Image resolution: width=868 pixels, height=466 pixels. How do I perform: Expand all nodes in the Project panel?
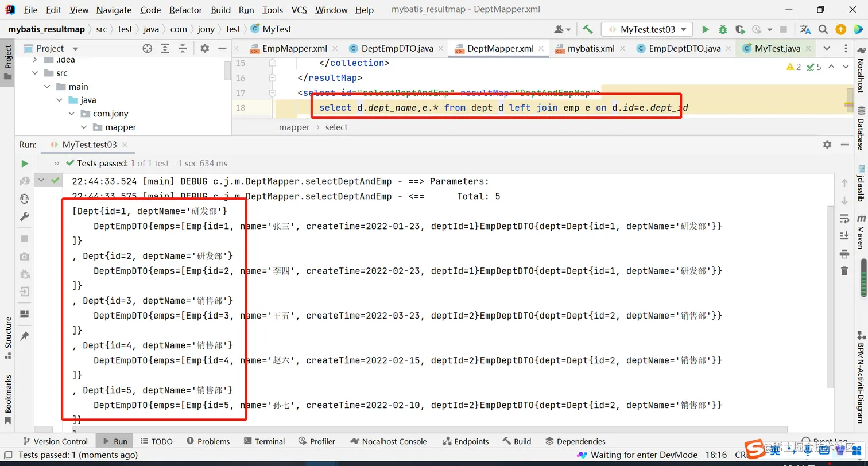[x=165, y=49]
